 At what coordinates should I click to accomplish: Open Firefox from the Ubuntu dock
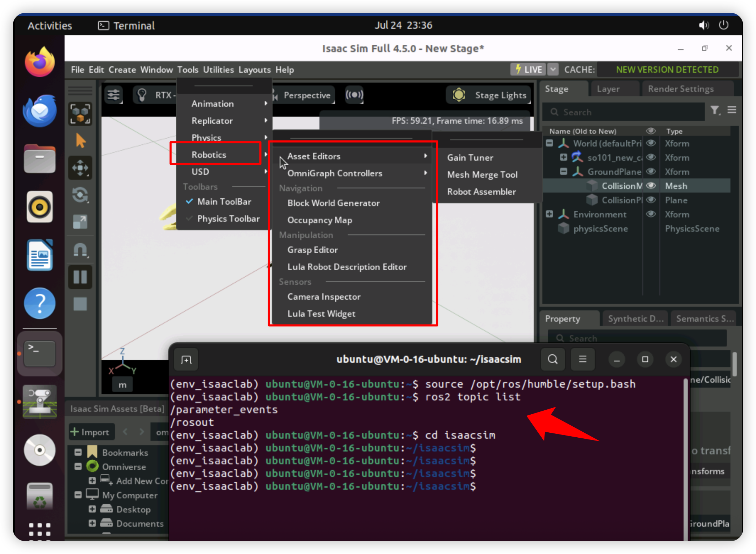40,62
